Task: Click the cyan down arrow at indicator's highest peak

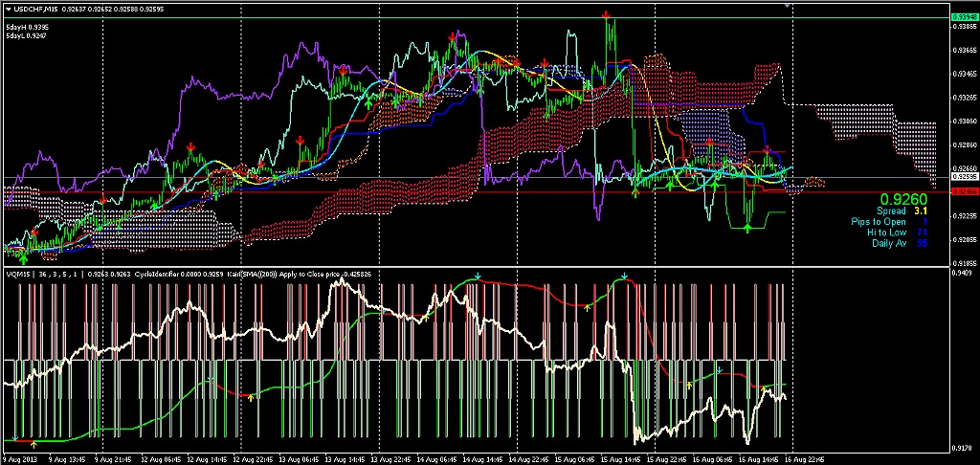Action: pos(624,277)
